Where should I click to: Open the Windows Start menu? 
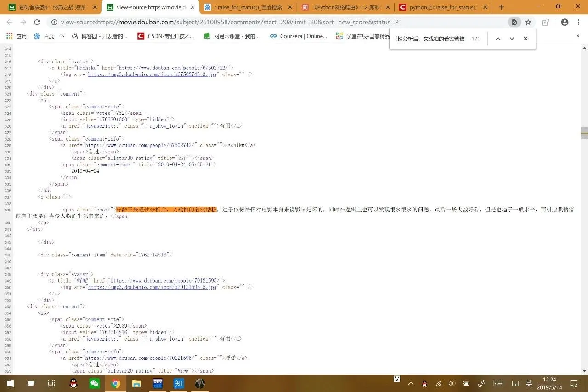click(10, 383)
